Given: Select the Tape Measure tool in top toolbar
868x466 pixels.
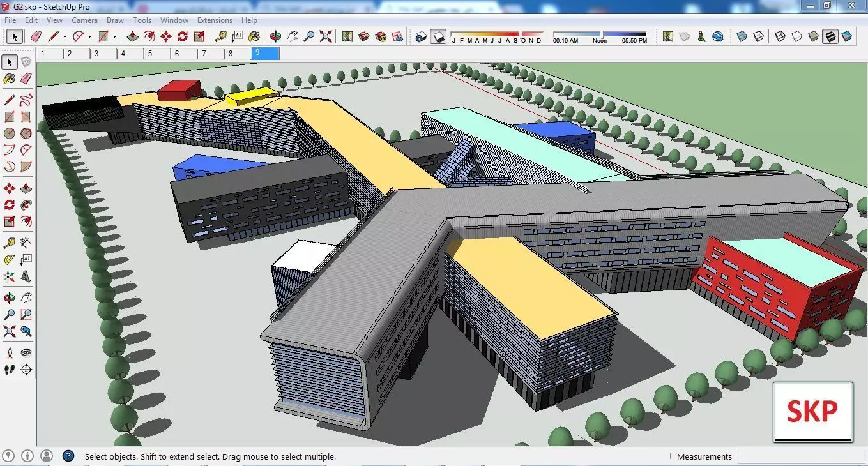Looking at the screenshot, I should (221, 36).
